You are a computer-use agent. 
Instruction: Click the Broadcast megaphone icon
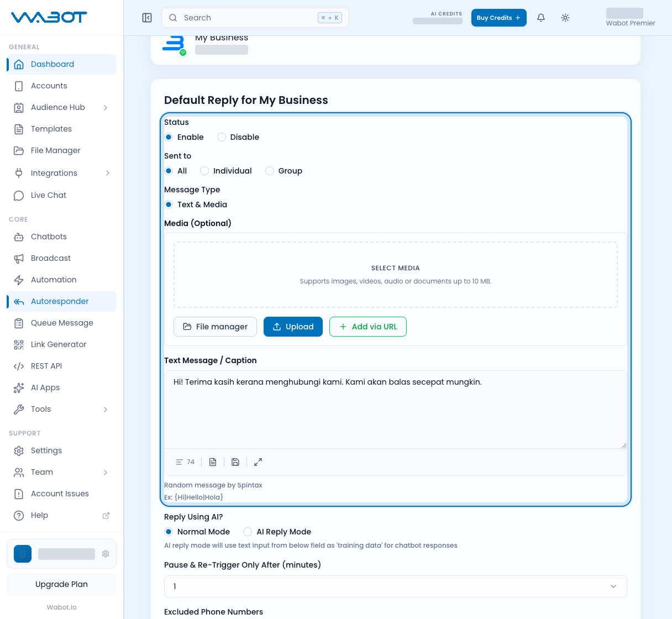[x=19, y=258]
